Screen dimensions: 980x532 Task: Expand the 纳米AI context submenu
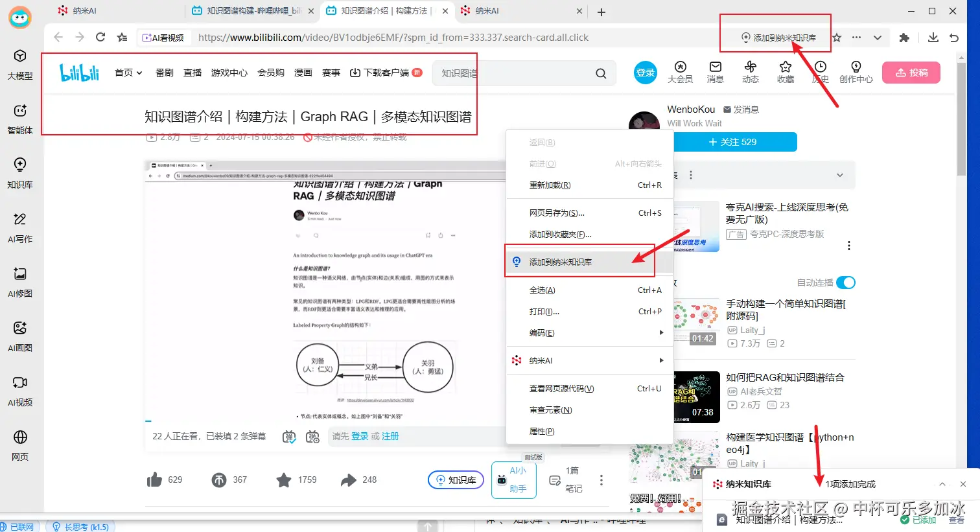click(x=590, y=361)
